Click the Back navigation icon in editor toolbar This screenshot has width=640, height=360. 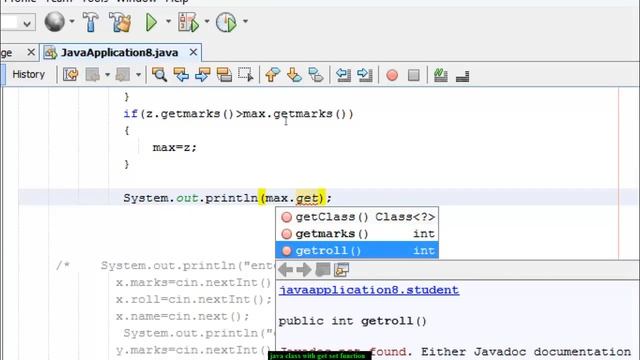coord(93,75)
